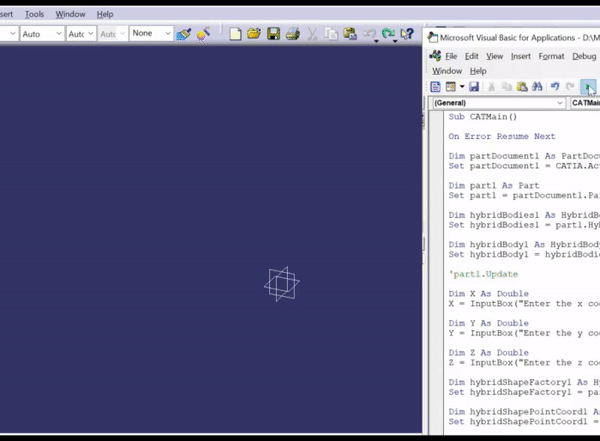Click the Cut icon in the VBA toolbar
Screen dimensions: 600x441
pos(491,87)
